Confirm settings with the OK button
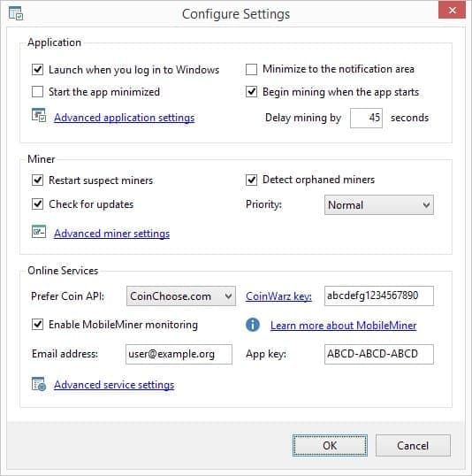 click(330, 445)
